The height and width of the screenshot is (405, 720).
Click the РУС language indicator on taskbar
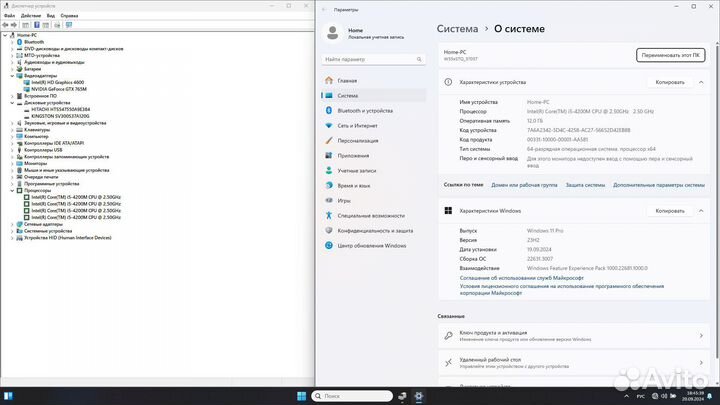[x=641, y=396]
